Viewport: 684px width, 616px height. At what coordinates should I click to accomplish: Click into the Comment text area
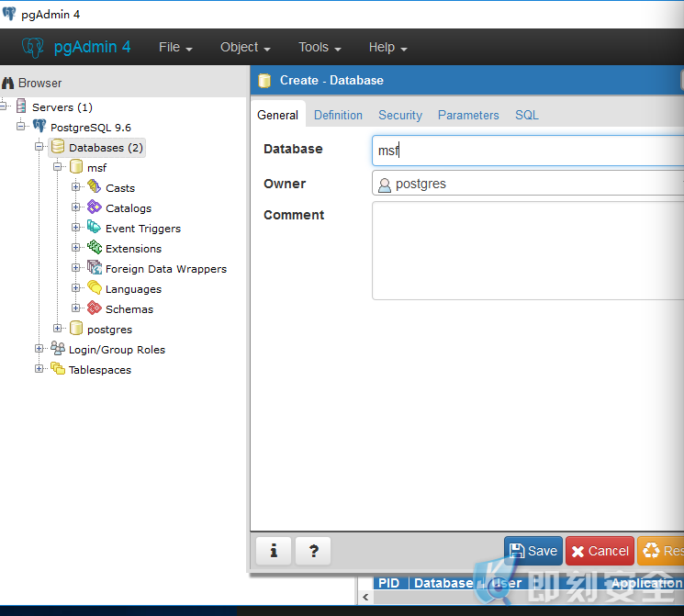(528, 251)
